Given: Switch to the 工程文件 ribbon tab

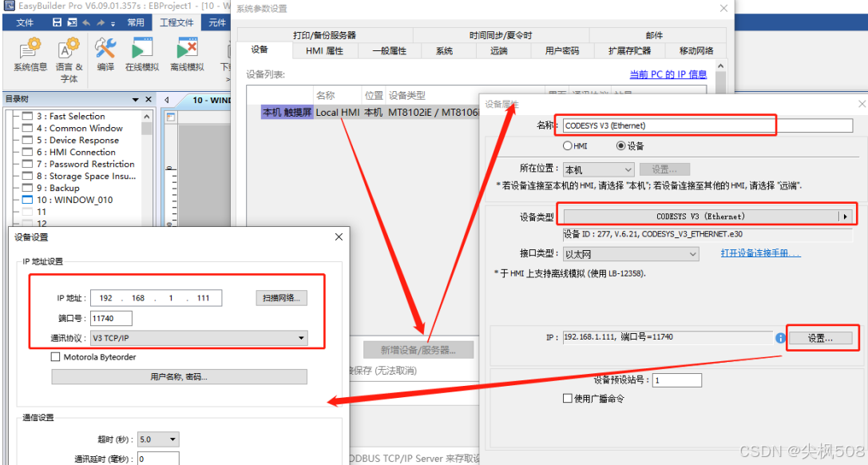Looking at the screenshot, I should (176, 22).
